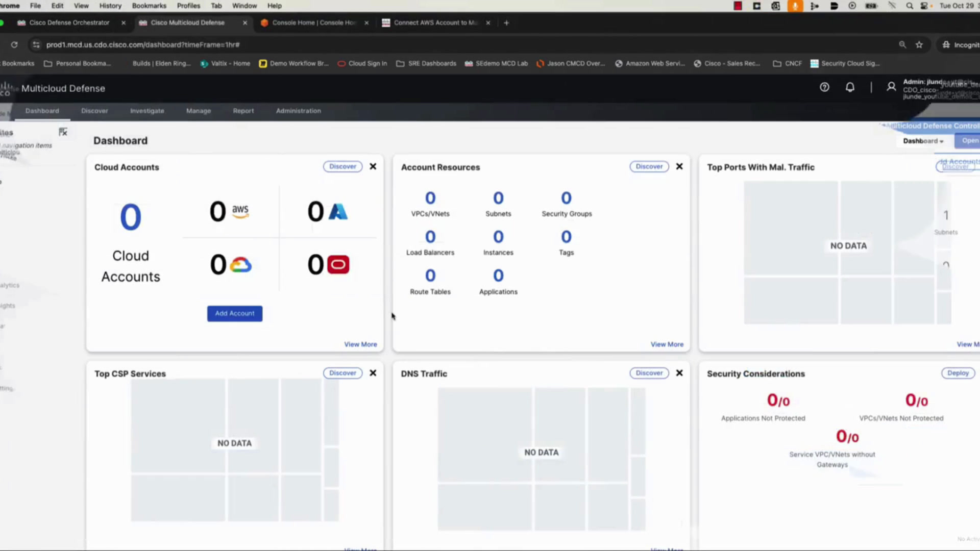The width and height of the screenshot is (980, 551).
Task: Close the Cloud Accounts card
Action: pos(373,166)
